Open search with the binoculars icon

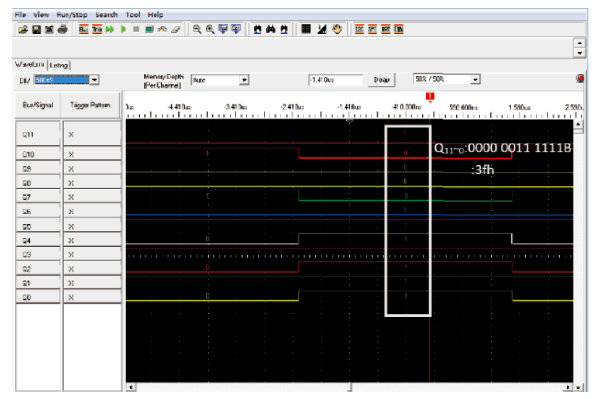click(x=270, y=29)
